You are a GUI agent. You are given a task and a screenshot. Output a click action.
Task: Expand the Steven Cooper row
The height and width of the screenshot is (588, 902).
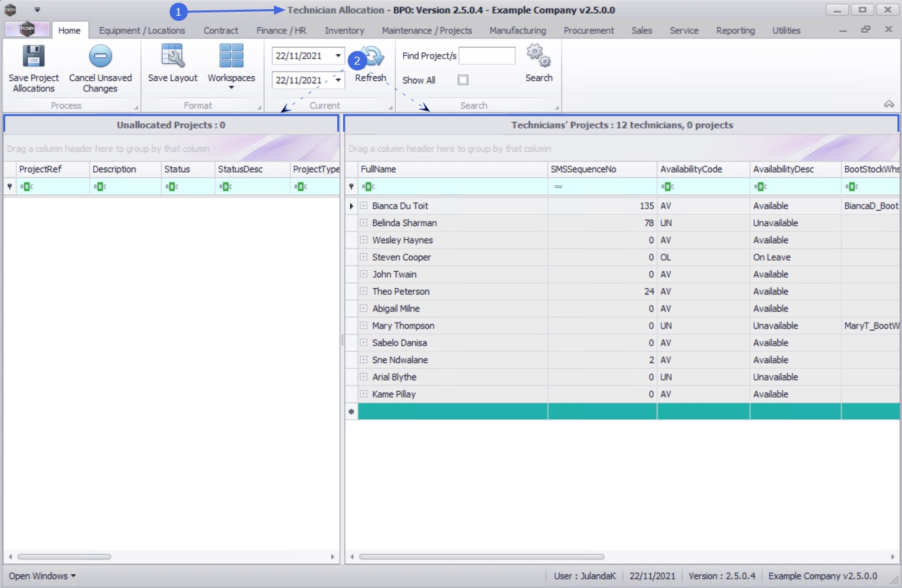(x=364, y=257)
